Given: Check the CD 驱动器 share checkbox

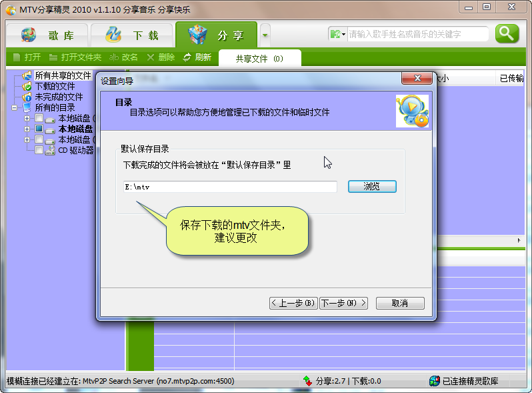Looking at the screenshot, I should [39, 150].
